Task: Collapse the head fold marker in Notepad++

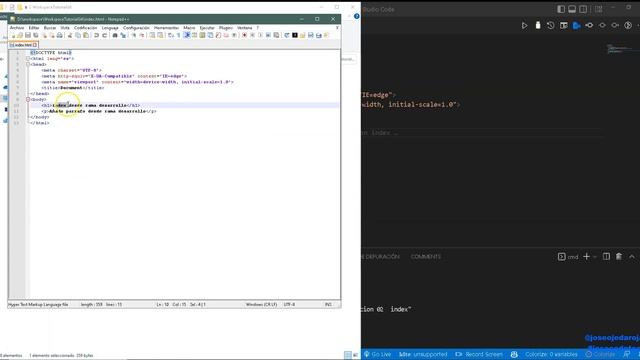Action: click(x=28, y=64)
